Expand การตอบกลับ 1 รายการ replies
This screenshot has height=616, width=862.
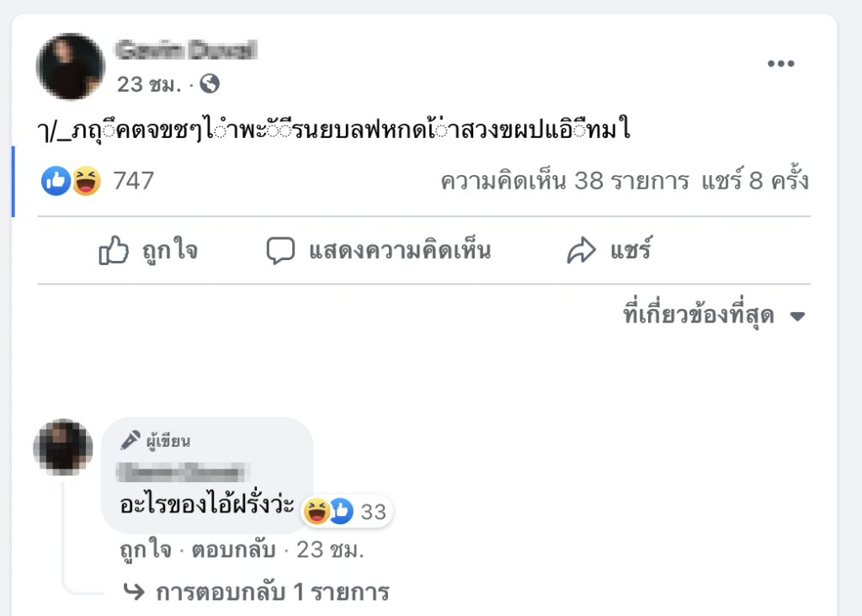tap(271, 592)
